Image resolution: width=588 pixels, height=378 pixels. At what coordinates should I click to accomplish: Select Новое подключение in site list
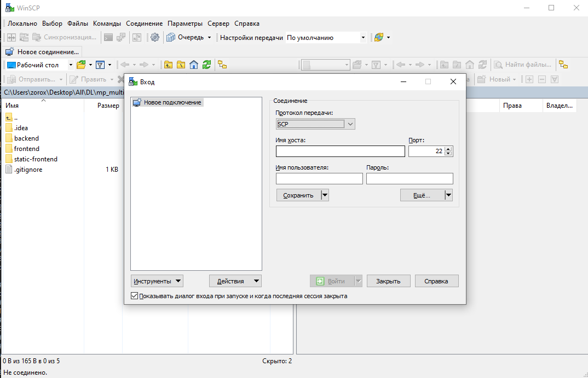(x=168, y=102)
